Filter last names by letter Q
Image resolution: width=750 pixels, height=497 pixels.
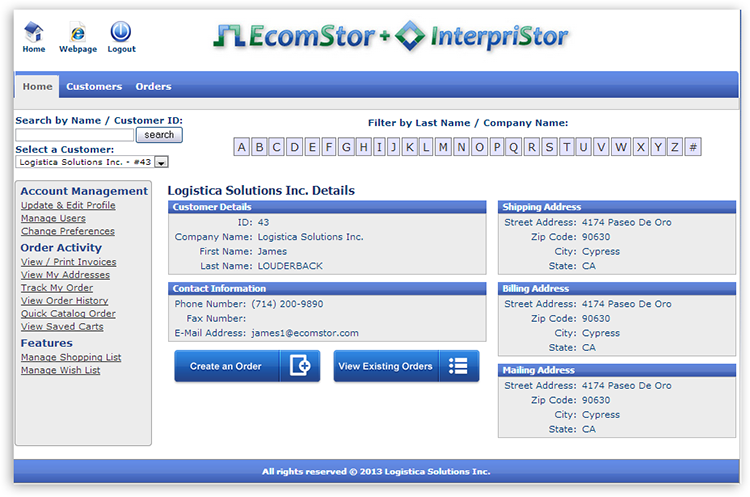514,147
